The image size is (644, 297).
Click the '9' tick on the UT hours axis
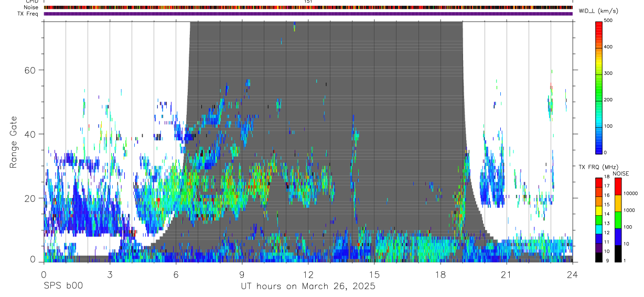pos(242,274)
